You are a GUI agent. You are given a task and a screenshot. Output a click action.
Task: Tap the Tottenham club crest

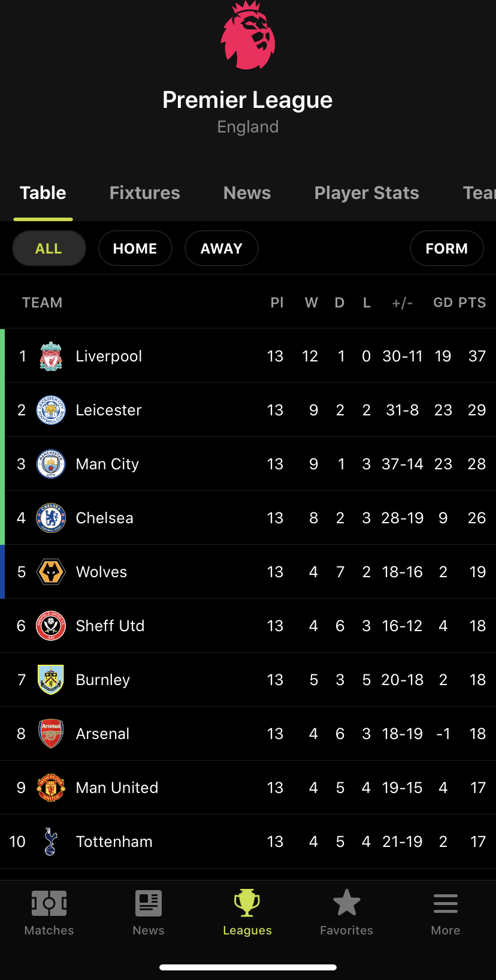[51, 842]
